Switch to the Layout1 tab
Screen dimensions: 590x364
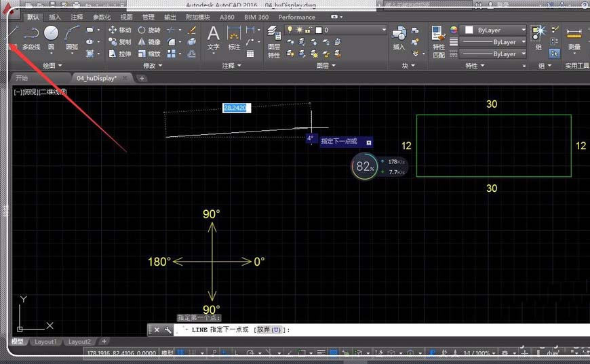[45, 342]
